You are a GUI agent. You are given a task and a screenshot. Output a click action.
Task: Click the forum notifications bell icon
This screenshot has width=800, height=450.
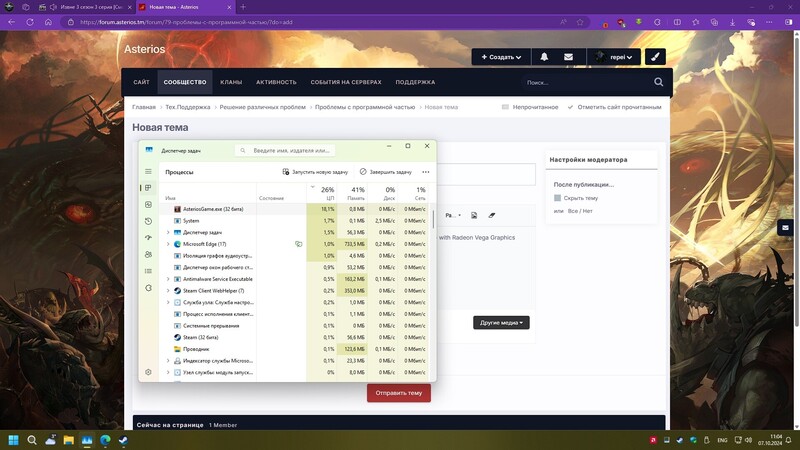[x=544, y=57]
